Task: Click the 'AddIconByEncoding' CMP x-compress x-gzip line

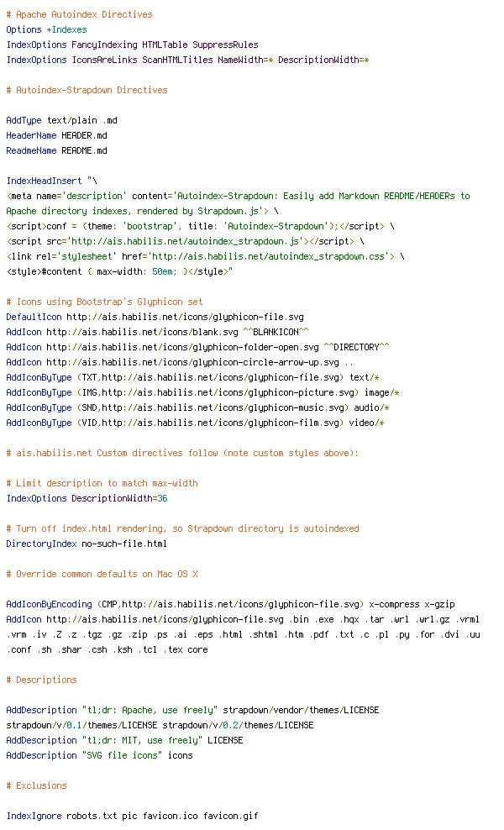Action: [x=231, y=605]
